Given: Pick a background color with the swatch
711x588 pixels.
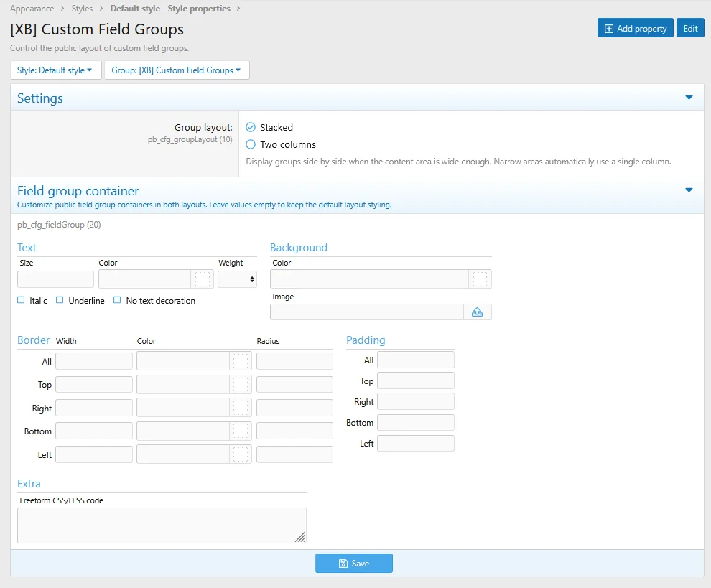Looking at the screenshot, I should coord(480,279).
